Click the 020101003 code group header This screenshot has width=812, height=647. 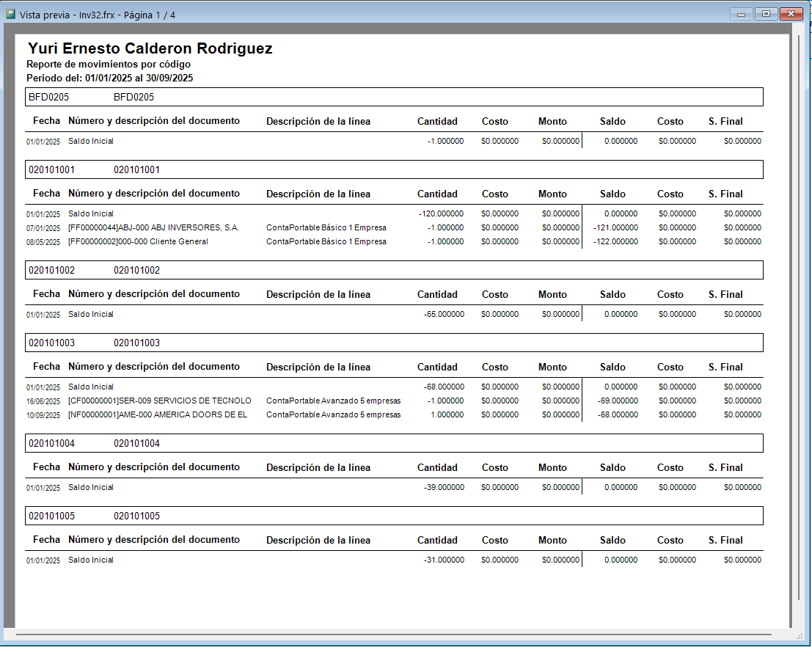(x=394, y=343)
